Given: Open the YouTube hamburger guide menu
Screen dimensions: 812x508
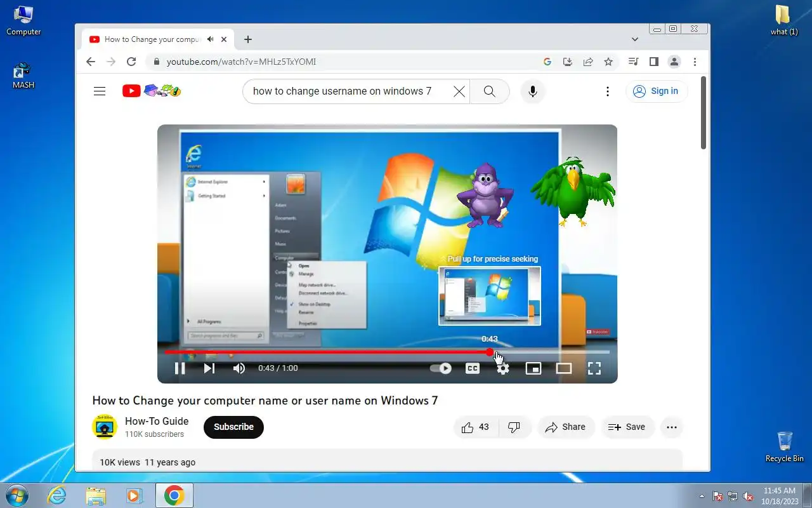Looking at the screenshot, I should (x=100, y=91).
